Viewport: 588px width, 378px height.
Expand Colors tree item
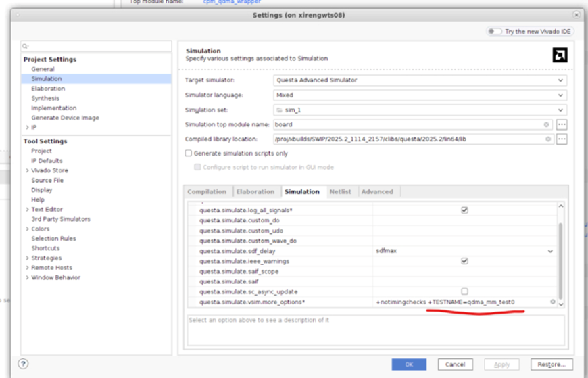[27, 229]
